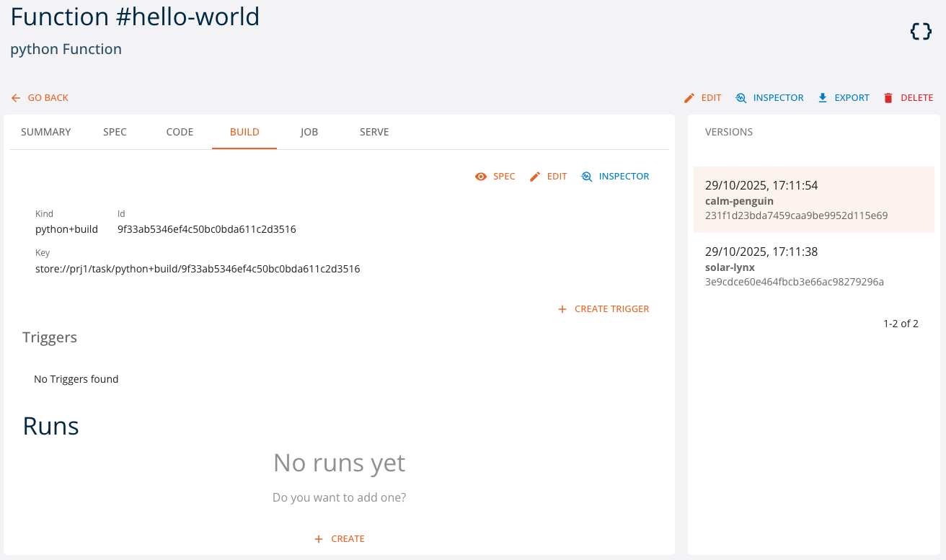
Task: Open the SERVE tab
Action: [x=374, y=132]
